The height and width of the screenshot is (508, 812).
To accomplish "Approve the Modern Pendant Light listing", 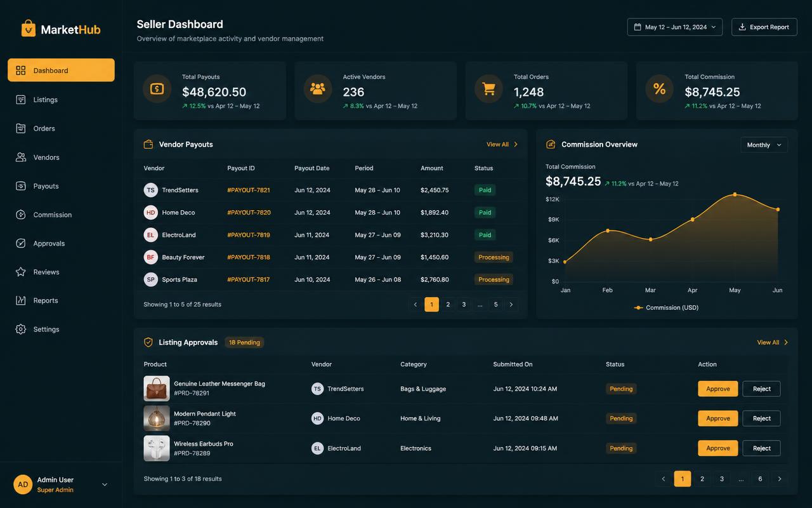I will [x=718, y=418].
